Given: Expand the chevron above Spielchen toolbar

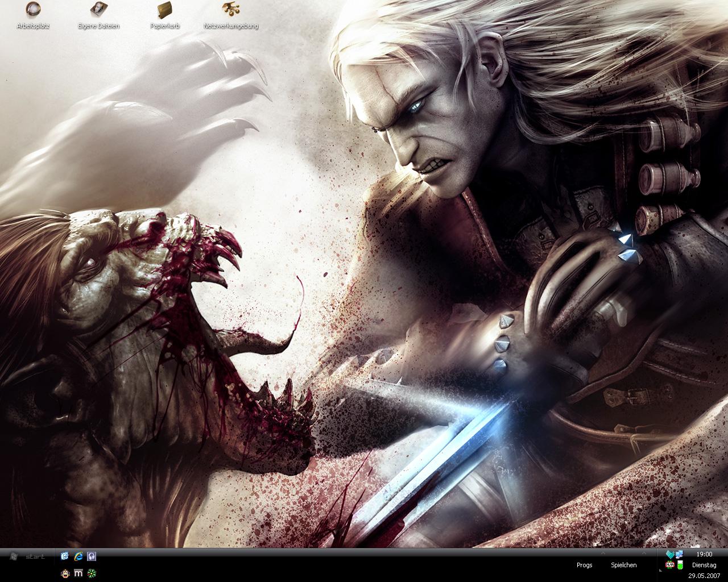Looking at the screenshot, I should coord(644,553).
